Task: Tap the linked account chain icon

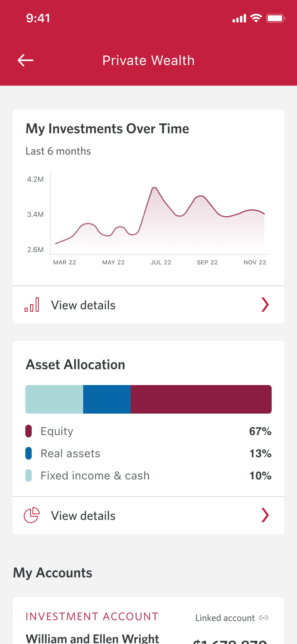Action: [x=264, y=618]
